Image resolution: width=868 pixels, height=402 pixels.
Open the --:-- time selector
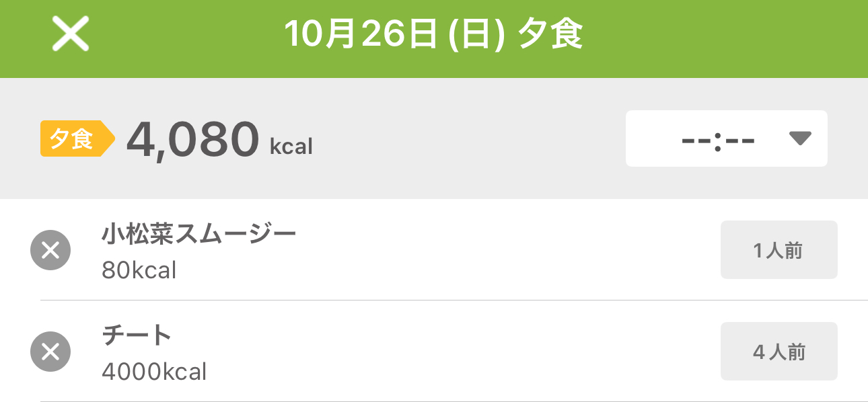719,139
